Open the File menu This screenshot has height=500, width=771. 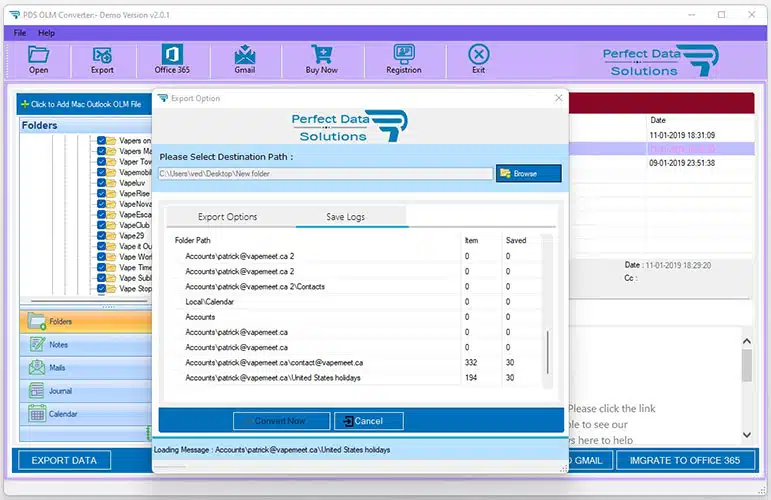click(x=20, y=33)
